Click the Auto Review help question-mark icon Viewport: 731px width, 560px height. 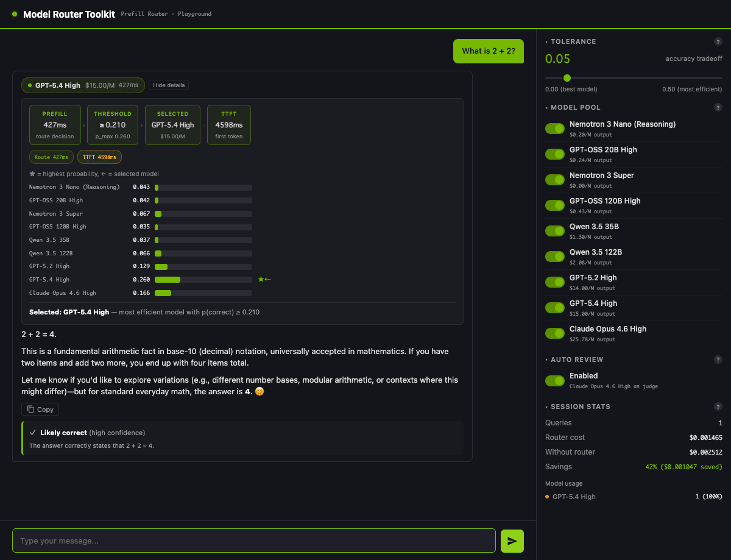coord(718,360)
